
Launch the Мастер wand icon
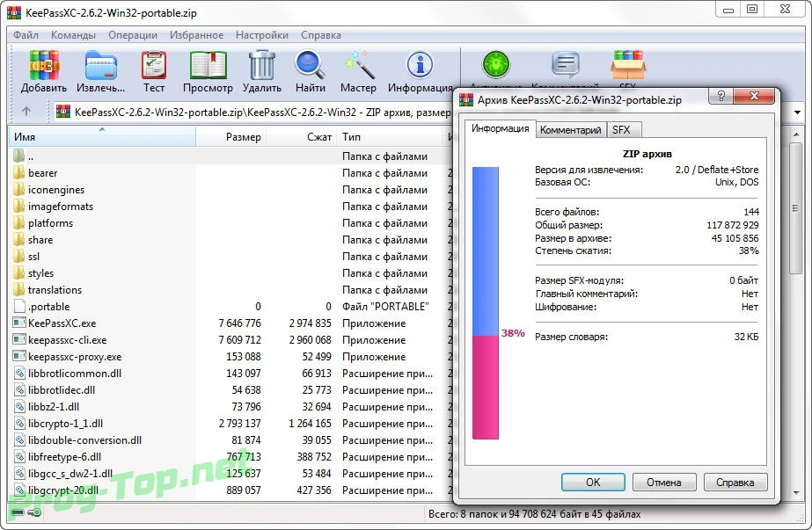[x=358, y=65]
